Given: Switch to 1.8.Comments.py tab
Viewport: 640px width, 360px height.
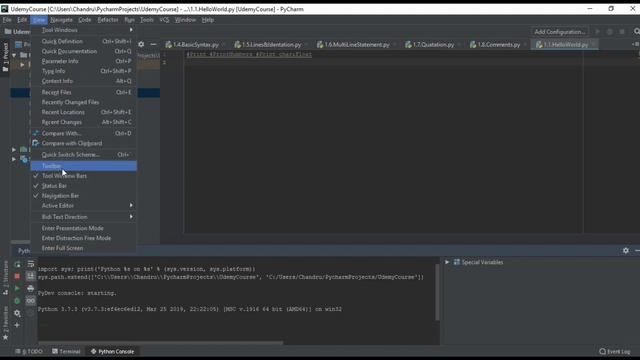Looking at the screenshot, I should coord(498,44).
